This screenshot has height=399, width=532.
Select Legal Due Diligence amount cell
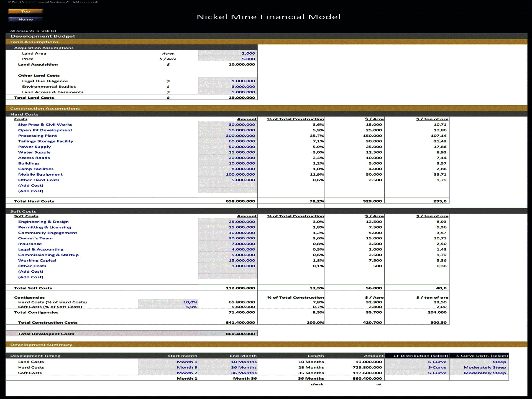pos(227,81)
